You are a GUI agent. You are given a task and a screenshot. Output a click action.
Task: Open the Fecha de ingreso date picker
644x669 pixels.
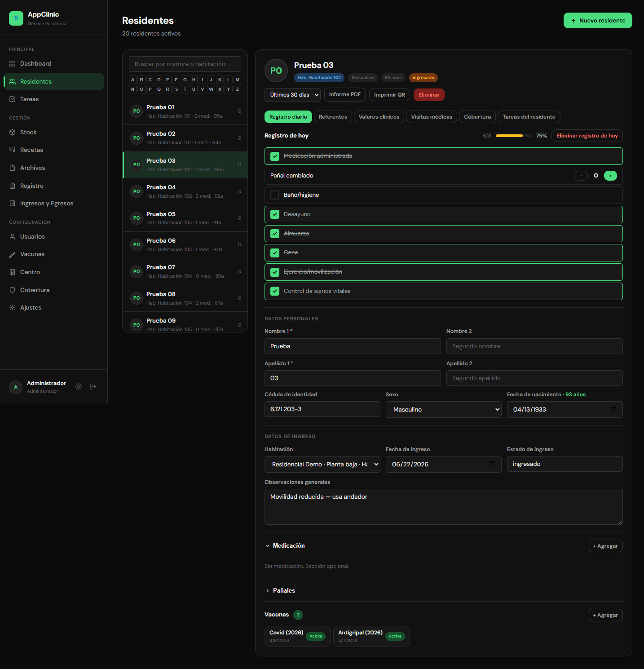492,464
